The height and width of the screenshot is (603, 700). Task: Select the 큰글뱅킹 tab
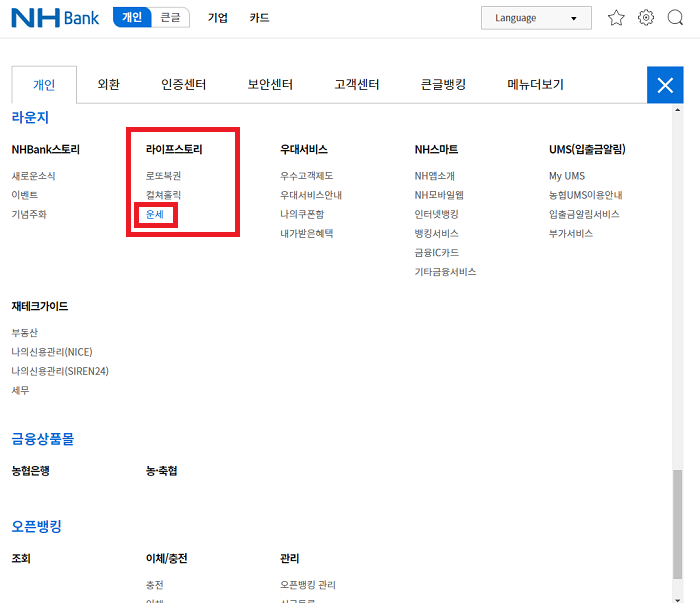pyautogui.click(x=443, y=84)
